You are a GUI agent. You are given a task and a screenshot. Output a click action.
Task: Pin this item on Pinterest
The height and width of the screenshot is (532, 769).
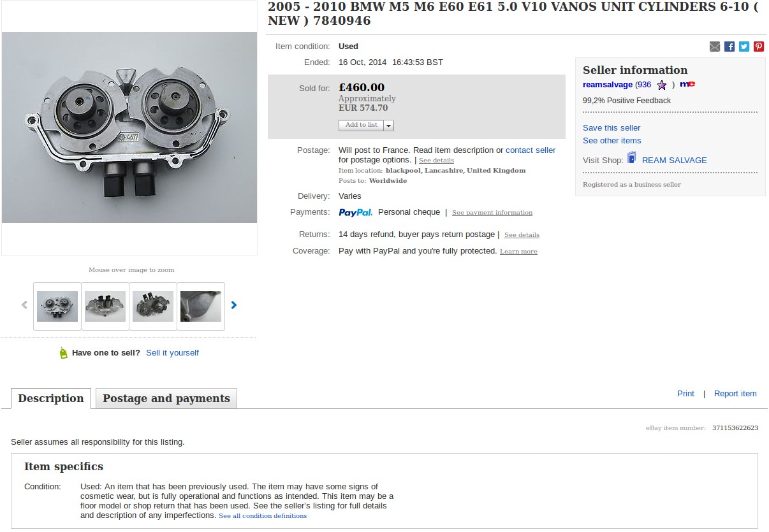point(759,47)
